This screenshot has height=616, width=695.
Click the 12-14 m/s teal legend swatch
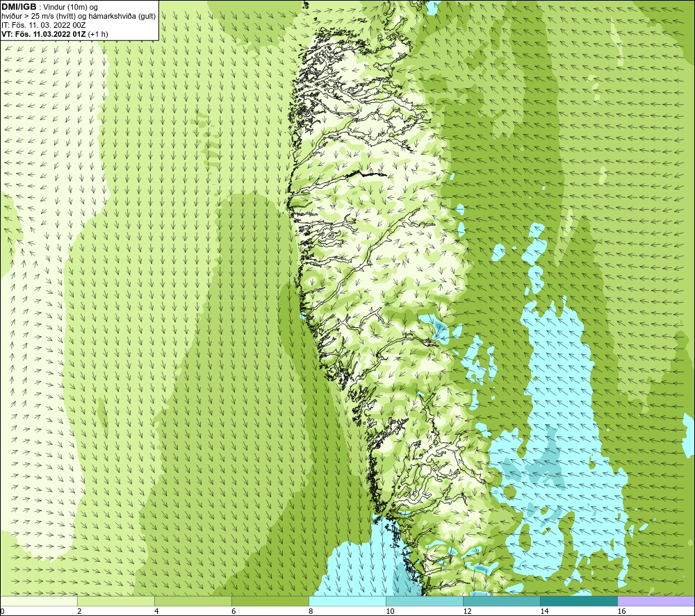tap(502, 601)
